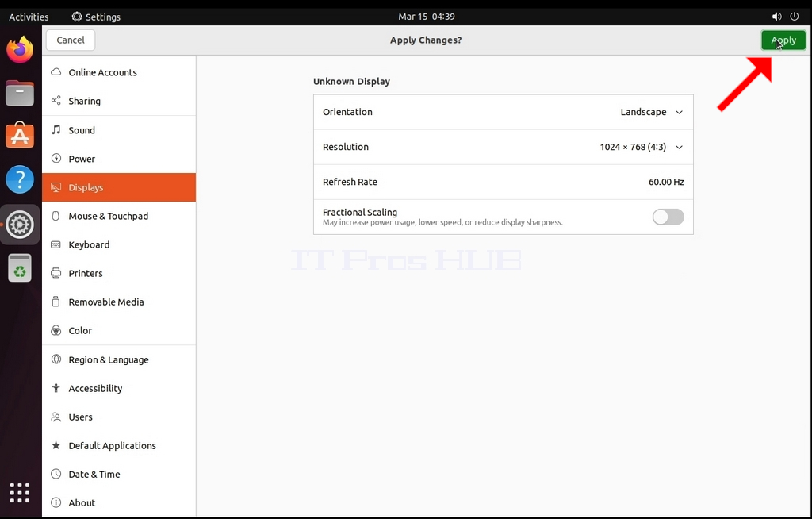Click the Printers printer icon
The height and width of the screenshot is (519, 812).
[x=56, y=273]
